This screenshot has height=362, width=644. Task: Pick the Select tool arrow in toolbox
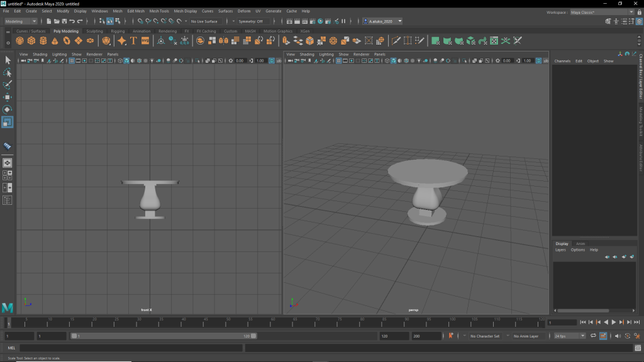pyautogui.click(x=8, y=60)
